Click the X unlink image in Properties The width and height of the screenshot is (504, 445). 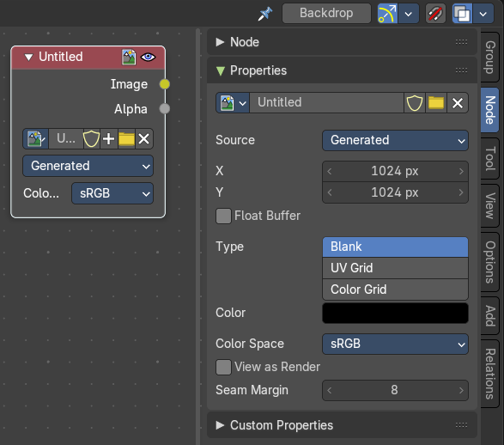458,103
